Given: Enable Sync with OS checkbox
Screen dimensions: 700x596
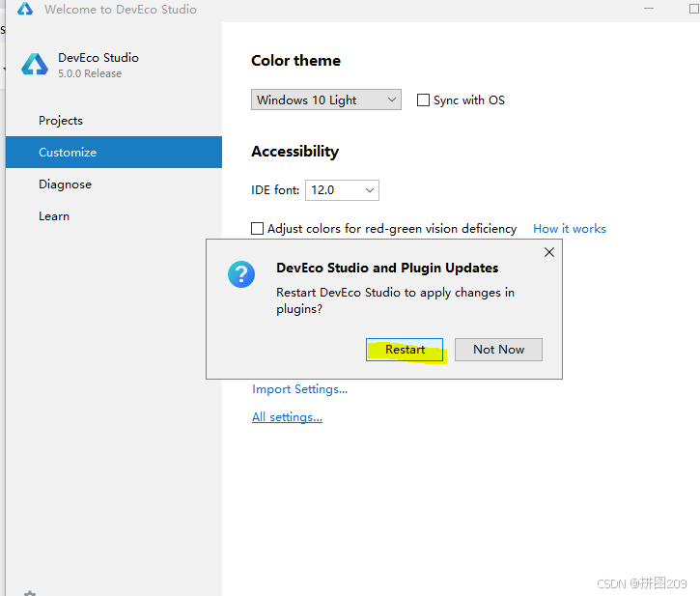Looking at the screenshot, I should pos(423,100).
